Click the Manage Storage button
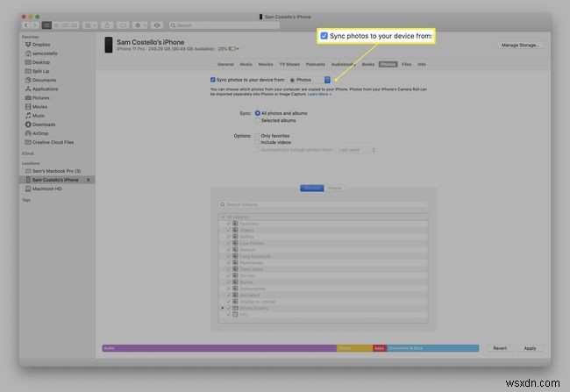This screenshot has height=392, width=570. coord(520,45)
